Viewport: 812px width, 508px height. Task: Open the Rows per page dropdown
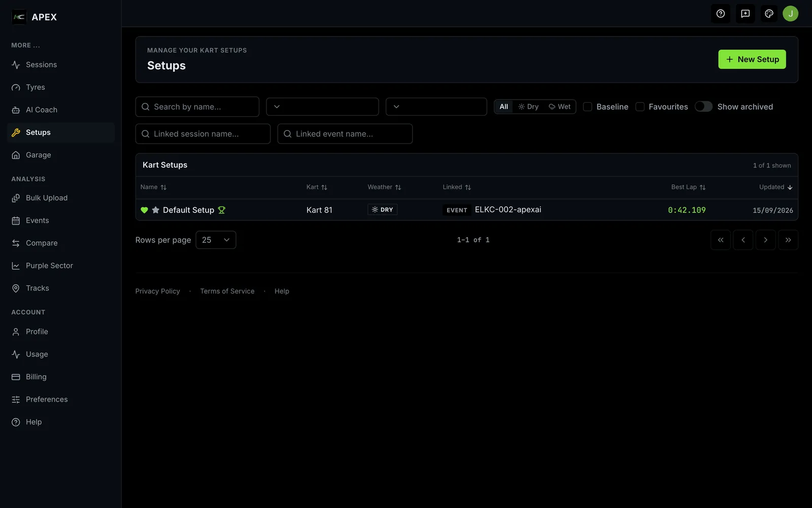pos(216,240)
